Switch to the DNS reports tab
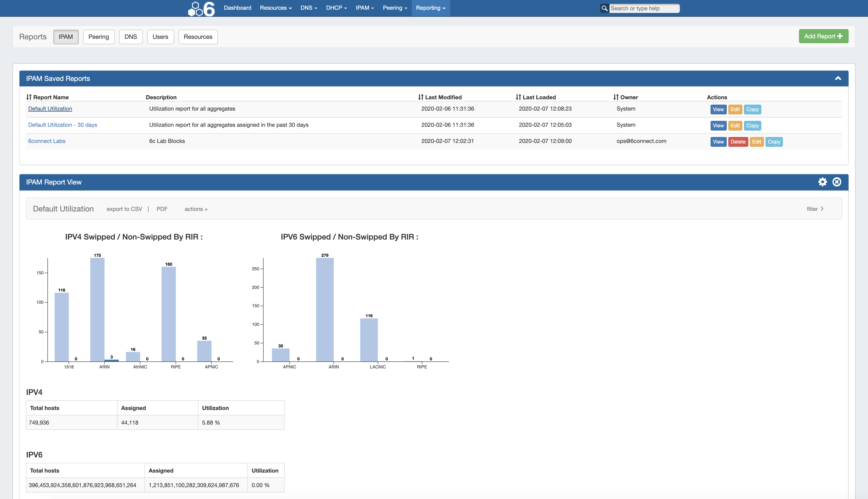The height and width of the screenshot is (499, 868). (130, 37)
